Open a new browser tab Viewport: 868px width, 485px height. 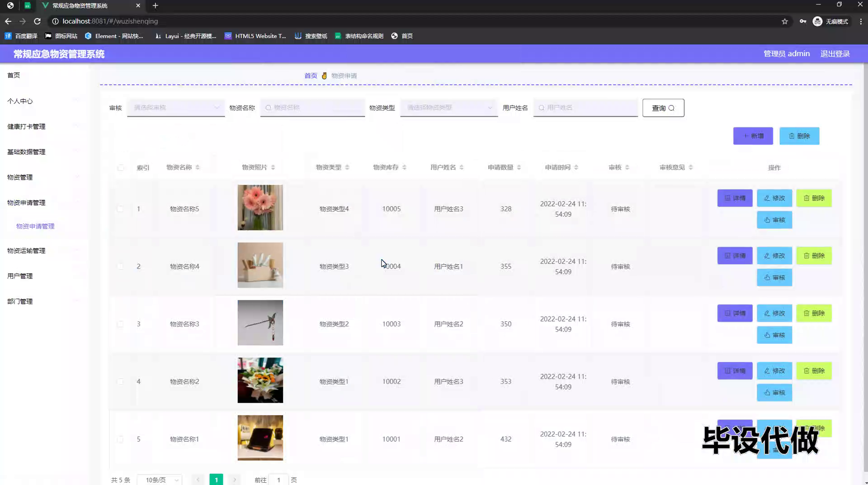click(x=155, y=5)
